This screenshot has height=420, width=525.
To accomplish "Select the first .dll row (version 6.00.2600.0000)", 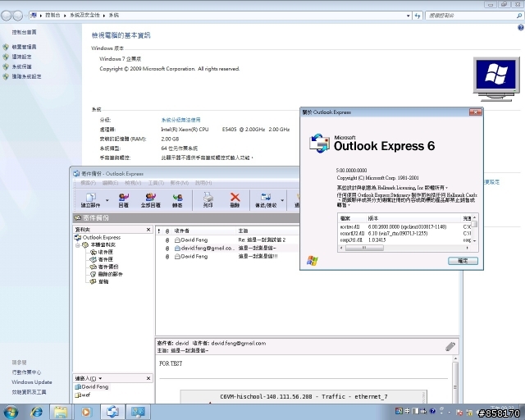I will coord(404,227).
